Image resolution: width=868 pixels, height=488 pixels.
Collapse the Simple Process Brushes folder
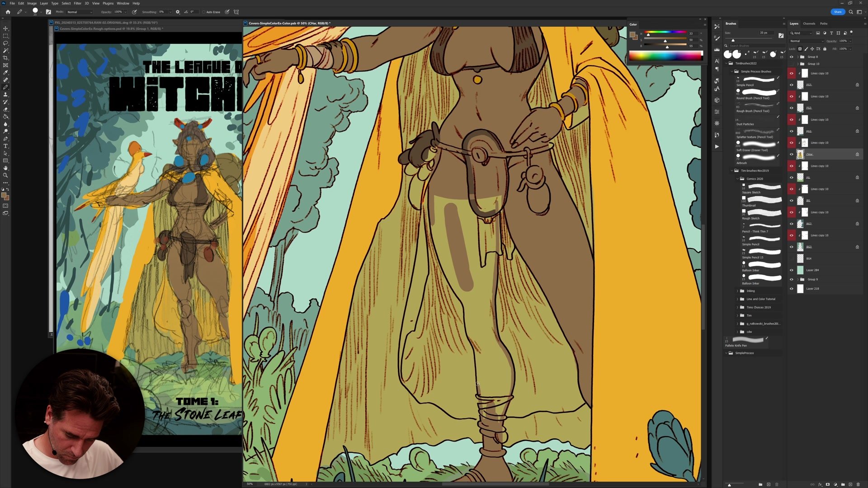pyautogui.click(x=732, y=71)
